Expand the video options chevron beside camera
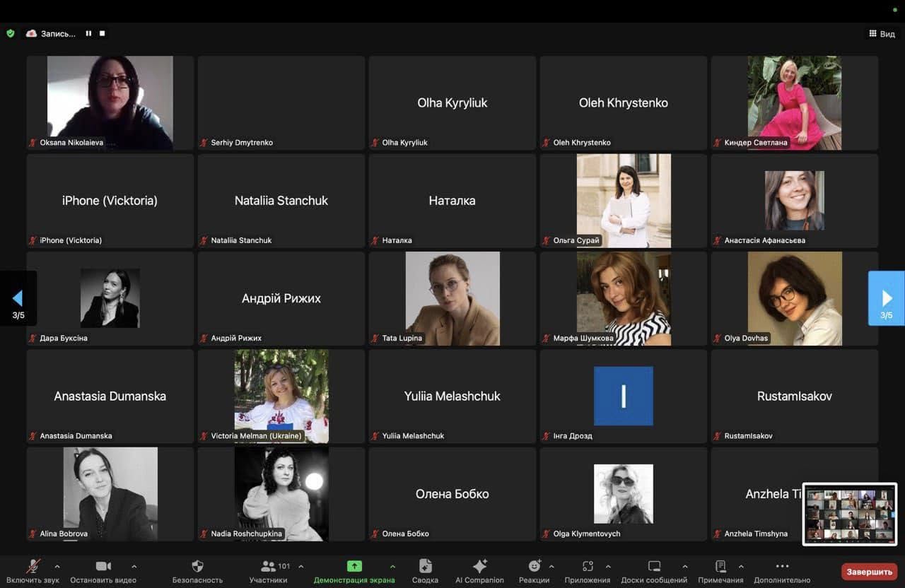Image resolution: width=905 pixels, height=588 pixels. pyautogui.click(x=134, y=566)
